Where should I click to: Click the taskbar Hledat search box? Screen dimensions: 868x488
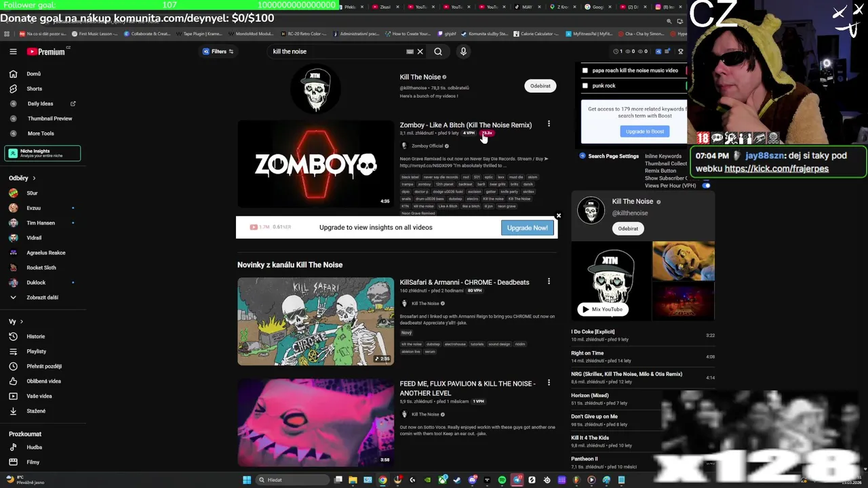click(x=292, y=480)
